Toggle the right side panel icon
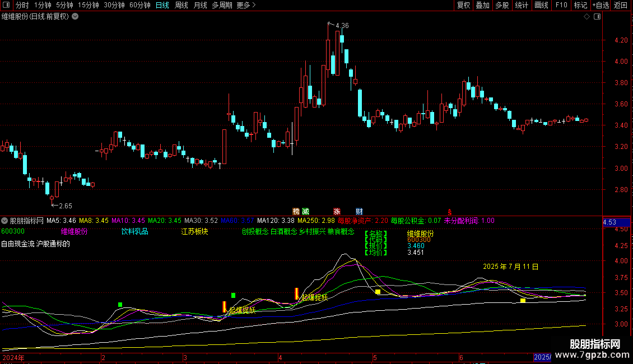The height and width of the screenshot is (364, 633). pos(597,16)
